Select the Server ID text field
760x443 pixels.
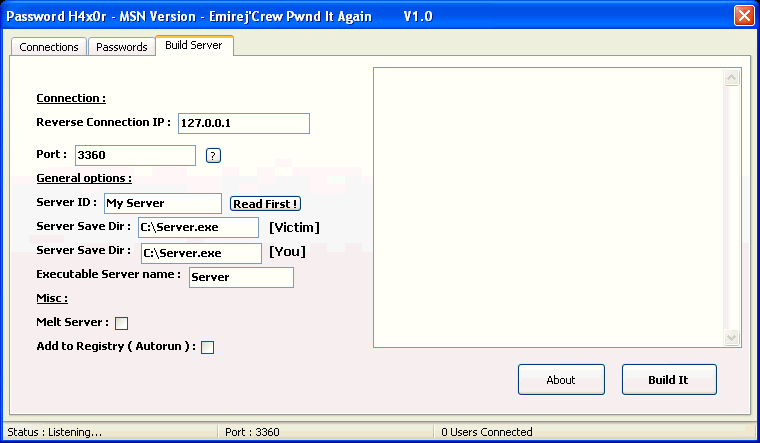(162, 203)
